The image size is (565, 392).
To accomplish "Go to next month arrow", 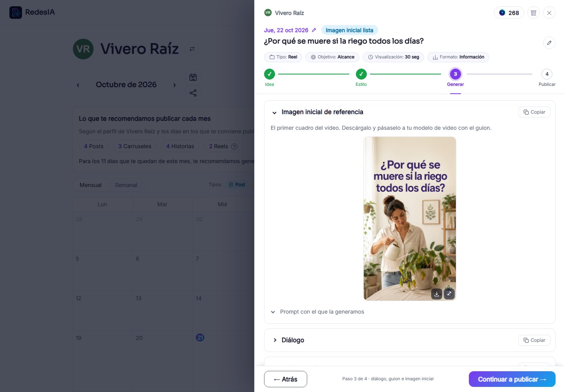I will [x=175, y=85].
